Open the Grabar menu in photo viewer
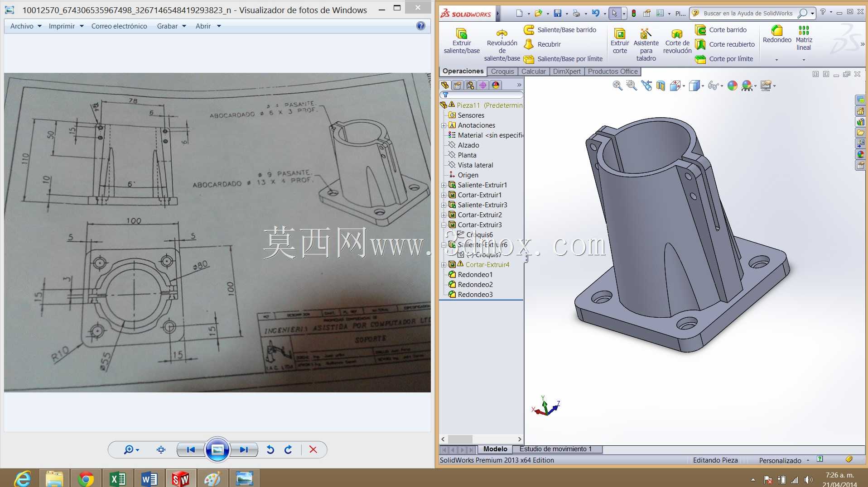Viewport: 868px width, 487px height. click(x=171, y=26)
